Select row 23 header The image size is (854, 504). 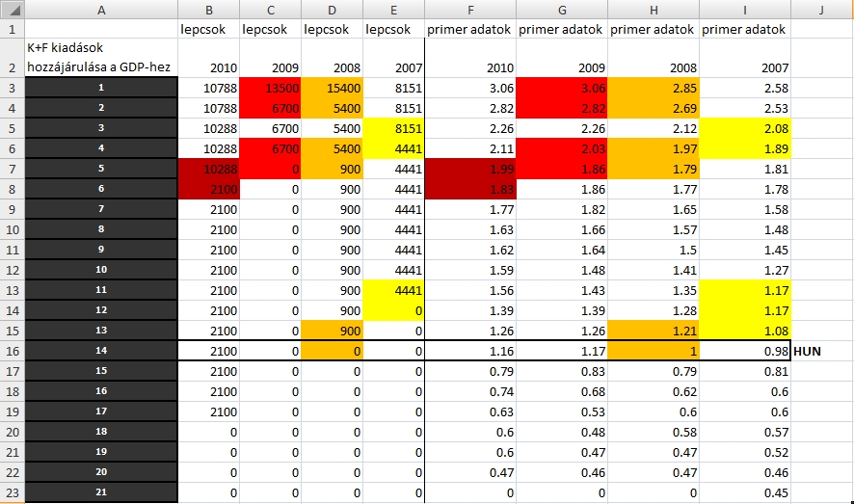click(12, 493)
